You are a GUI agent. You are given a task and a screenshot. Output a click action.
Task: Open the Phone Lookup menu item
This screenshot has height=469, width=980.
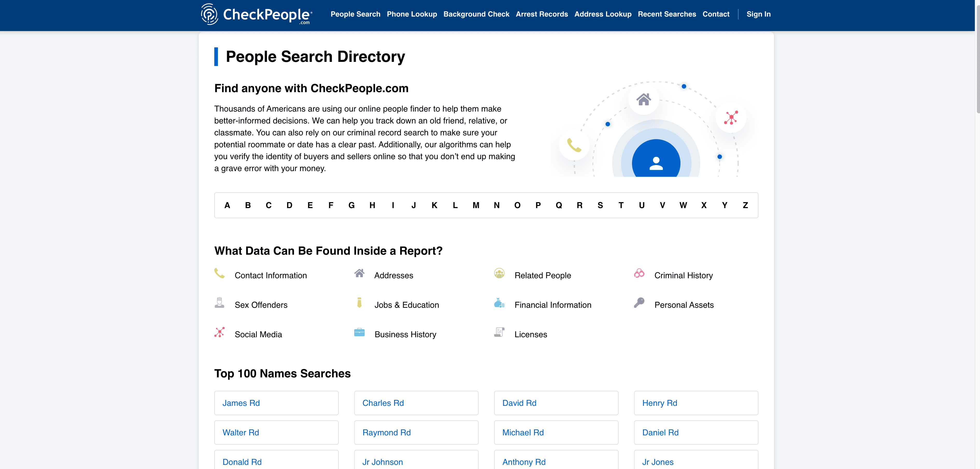point(412,14)
